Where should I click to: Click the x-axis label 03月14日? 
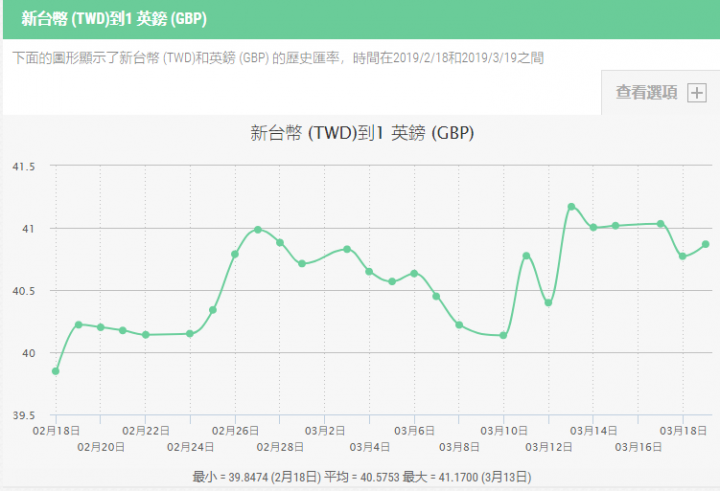point(593,431)
